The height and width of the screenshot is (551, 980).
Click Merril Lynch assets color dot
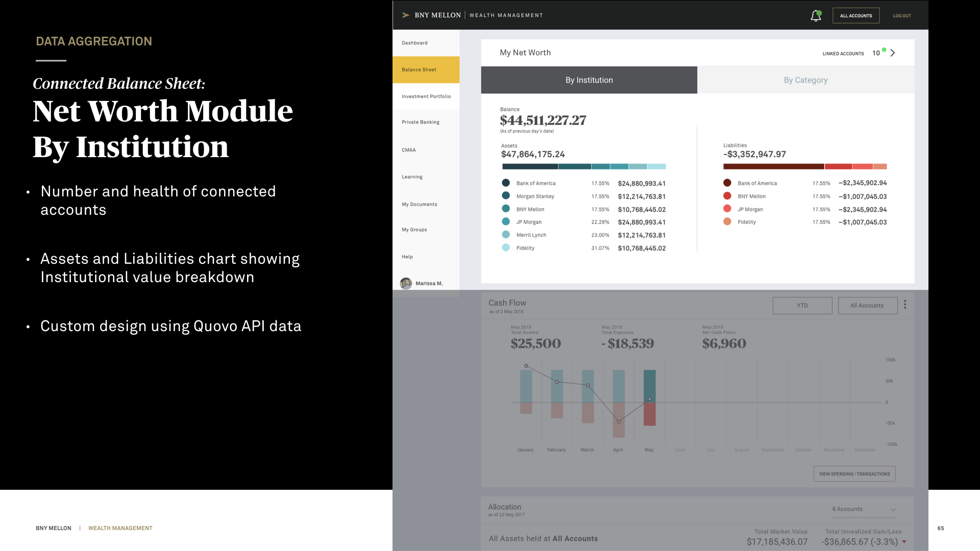[506, 235]
